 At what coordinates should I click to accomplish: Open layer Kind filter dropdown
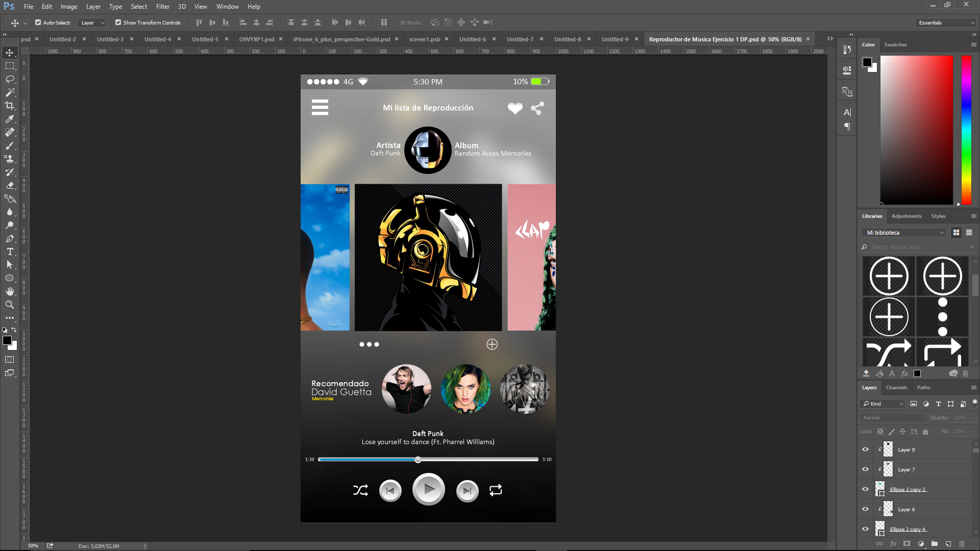883,404
